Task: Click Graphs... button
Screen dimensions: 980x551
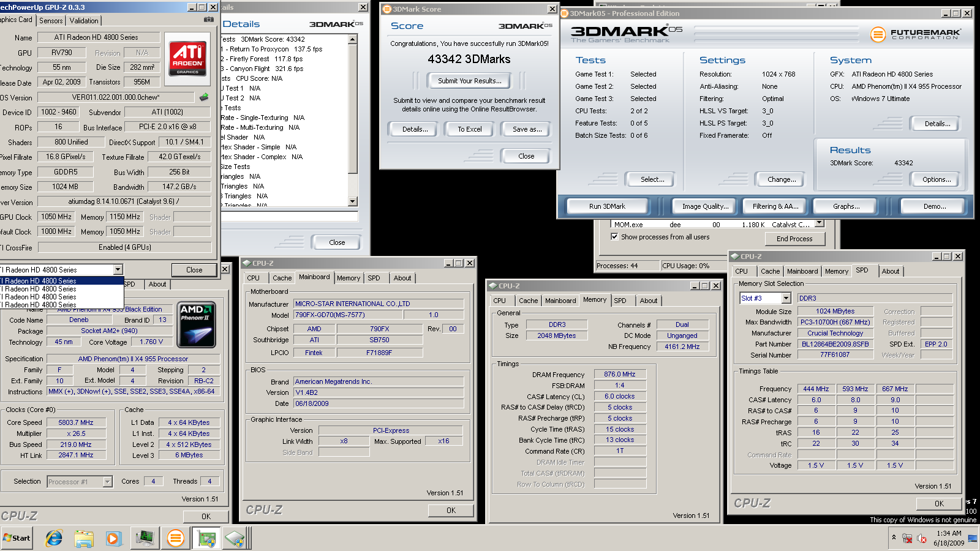Action: pos(846,206)
